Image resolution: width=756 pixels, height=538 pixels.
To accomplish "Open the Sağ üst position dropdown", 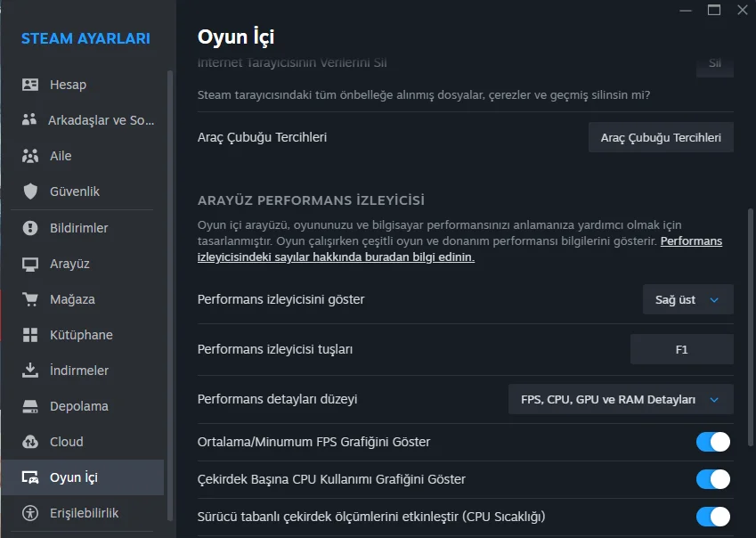I will [688, 299].
